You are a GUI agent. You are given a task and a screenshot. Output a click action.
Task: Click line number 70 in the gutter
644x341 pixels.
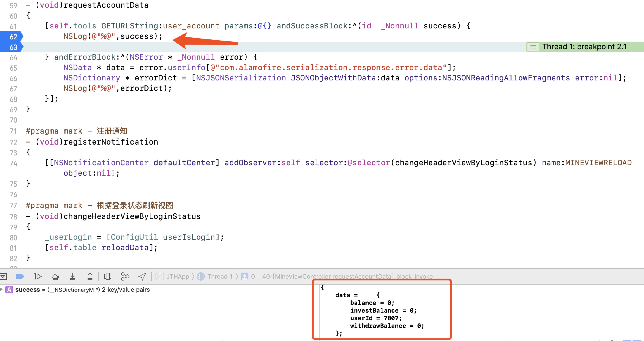(x=14, y=120)
